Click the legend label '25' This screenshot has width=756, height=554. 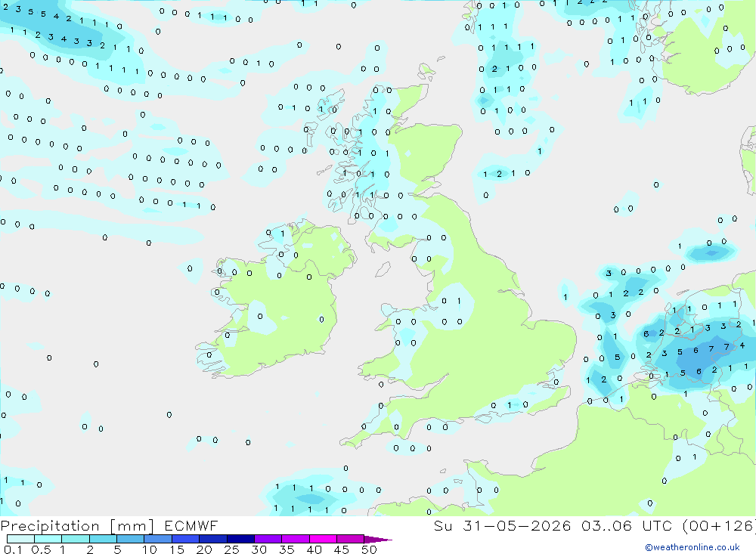click(231, 549)
